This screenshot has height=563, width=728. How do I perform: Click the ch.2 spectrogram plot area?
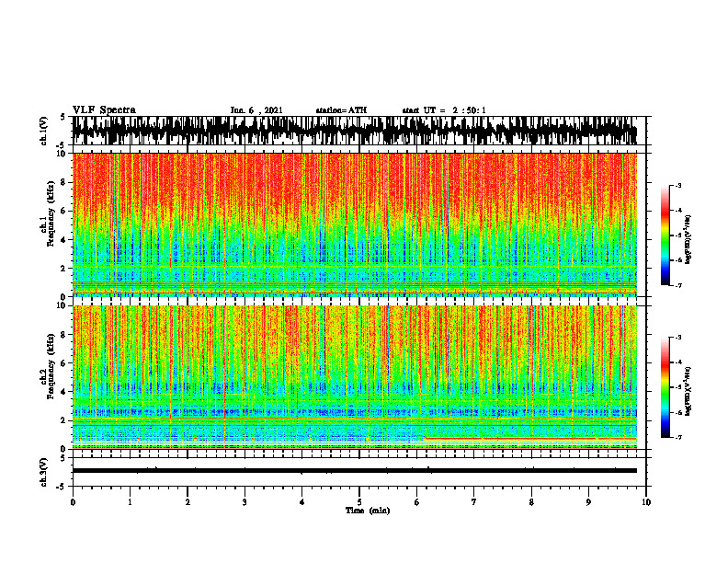pos(354,377)
